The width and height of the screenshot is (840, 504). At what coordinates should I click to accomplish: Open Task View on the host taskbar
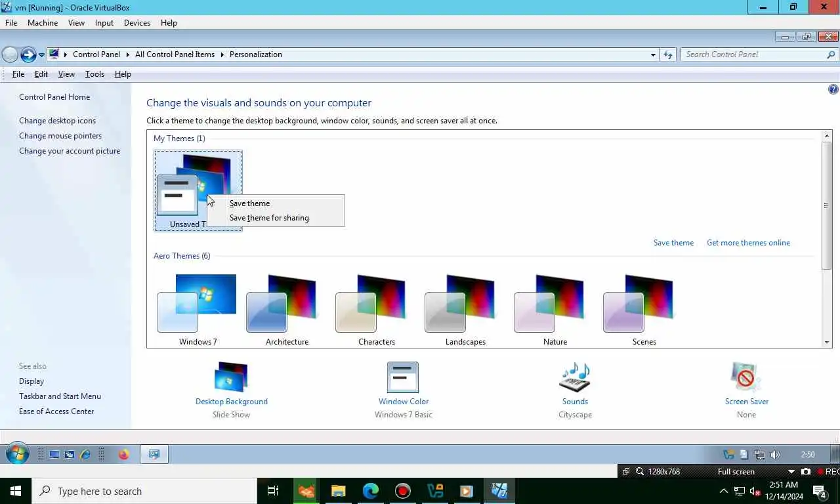(x=273, y=491)
